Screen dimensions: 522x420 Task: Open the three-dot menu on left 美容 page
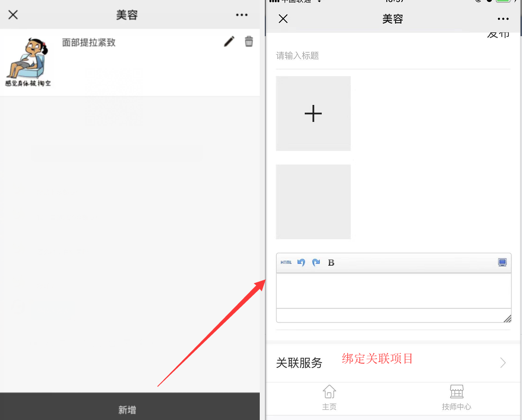click(242, 15)
